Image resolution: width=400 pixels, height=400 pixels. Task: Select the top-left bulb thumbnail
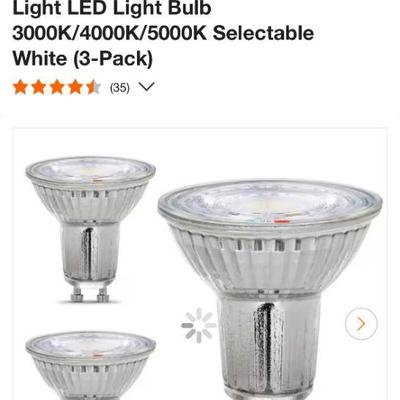pyautogui.click(x=91, y=230)
